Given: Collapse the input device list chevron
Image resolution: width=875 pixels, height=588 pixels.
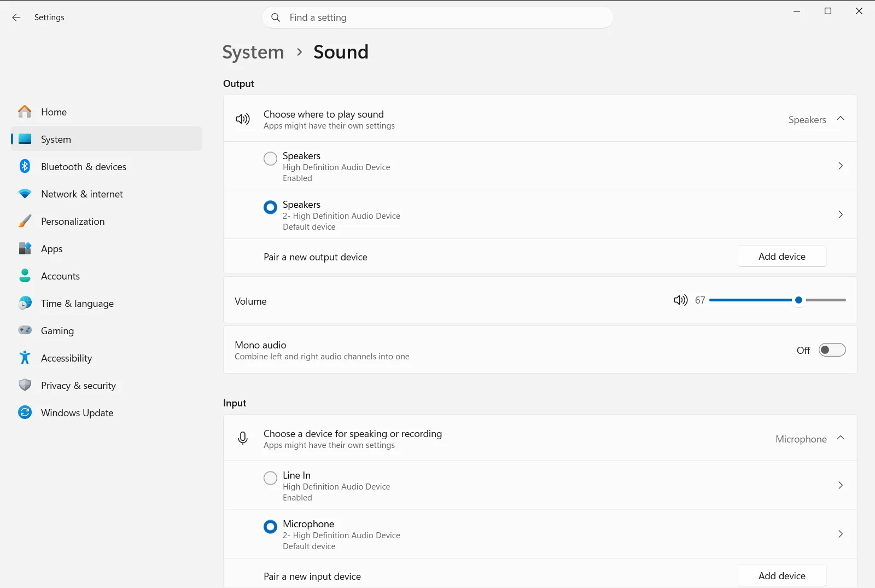Looking at the screenshot, I should click(x=841, y=438).
